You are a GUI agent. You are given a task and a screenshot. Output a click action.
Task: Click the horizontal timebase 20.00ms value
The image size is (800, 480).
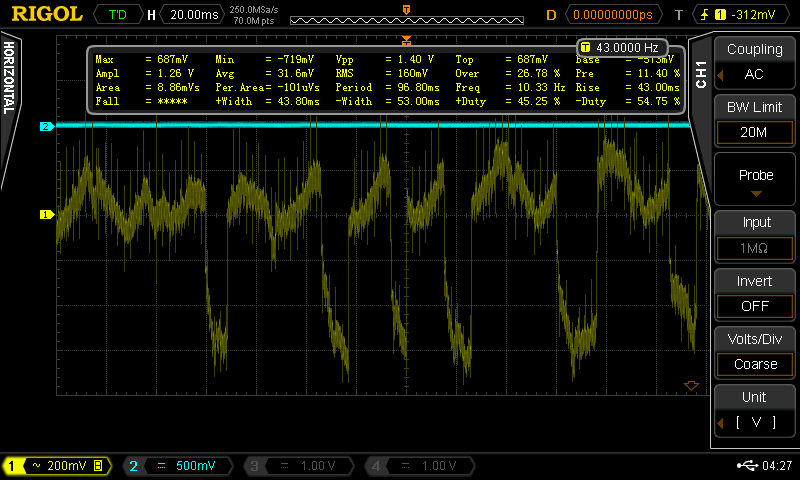tap(194, 15)
